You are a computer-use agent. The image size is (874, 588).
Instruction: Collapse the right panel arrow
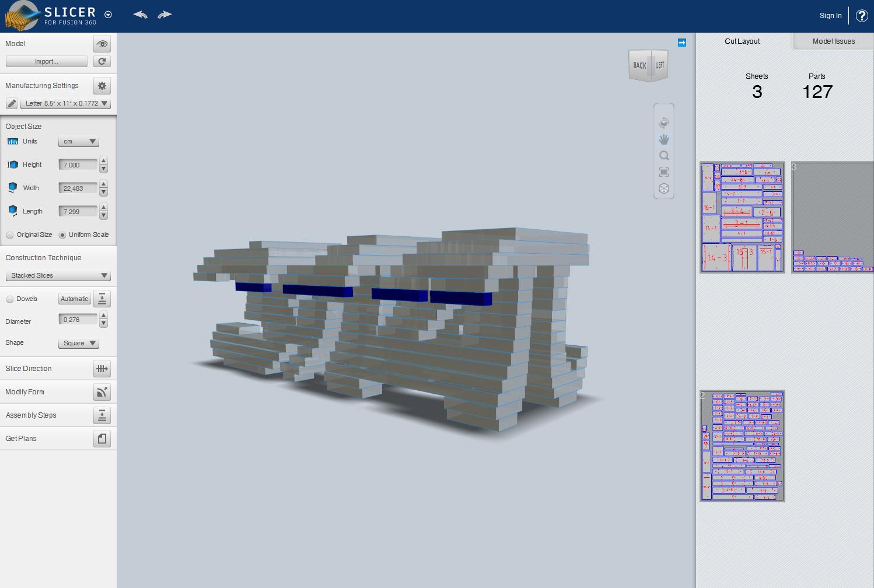pos(682,43)
